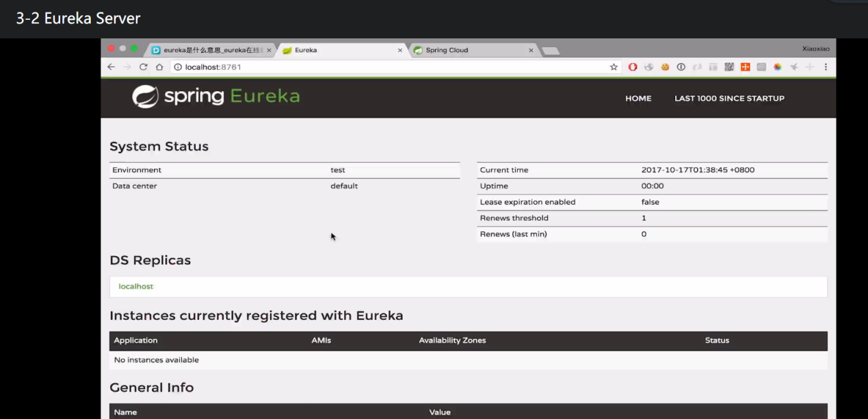Select the 00:00 uptime value
The width and height of the screenshot is (868, 419).
pyautogui.click(x=653, y=186)
